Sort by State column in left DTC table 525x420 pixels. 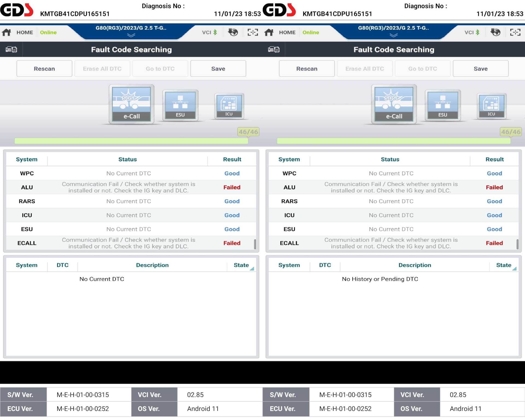(x=241, y=265)
